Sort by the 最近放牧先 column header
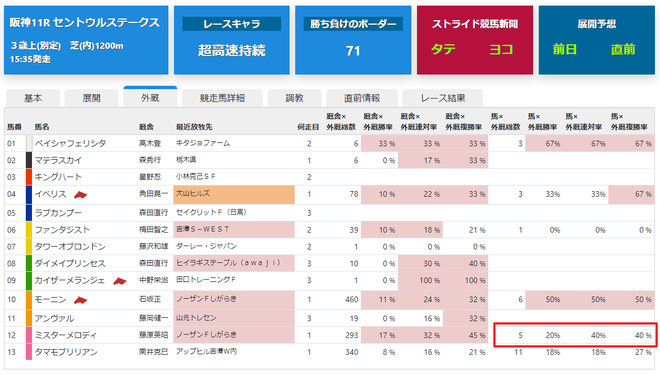The width and height of the screenshot is (660, 375). click(194, 127)
